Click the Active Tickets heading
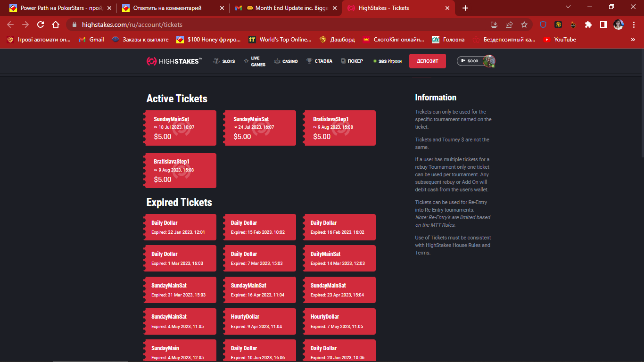Viewport: 644px width, 362px height. coord(177,99)
